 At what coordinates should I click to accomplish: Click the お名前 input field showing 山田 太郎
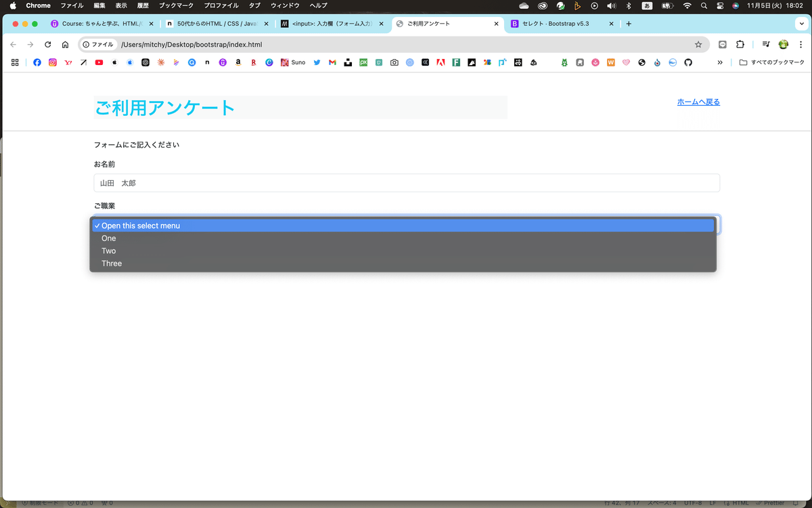pyautogui.click(x=406, y=182)
